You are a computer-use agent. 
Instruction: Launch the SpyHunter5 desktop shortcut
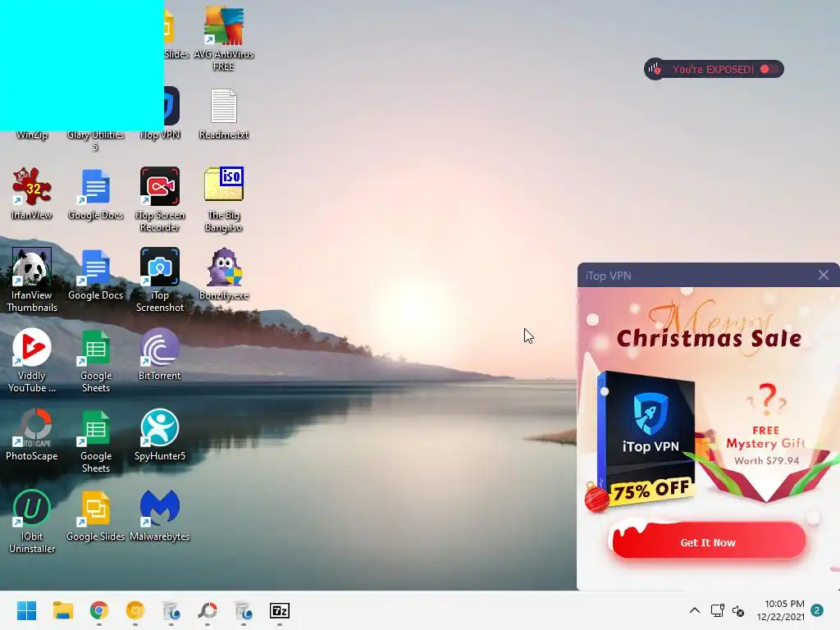tap(160, 427)
